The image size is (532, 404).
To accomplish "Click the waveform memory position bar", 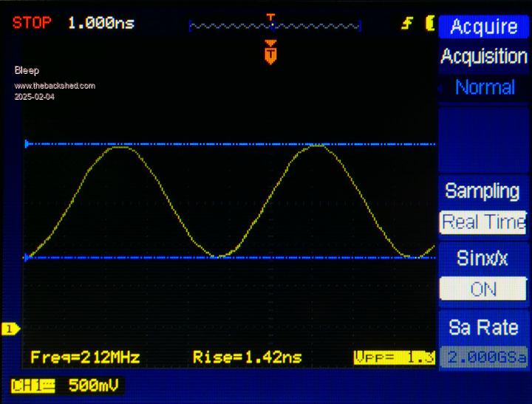I will (x=274, y=27).
